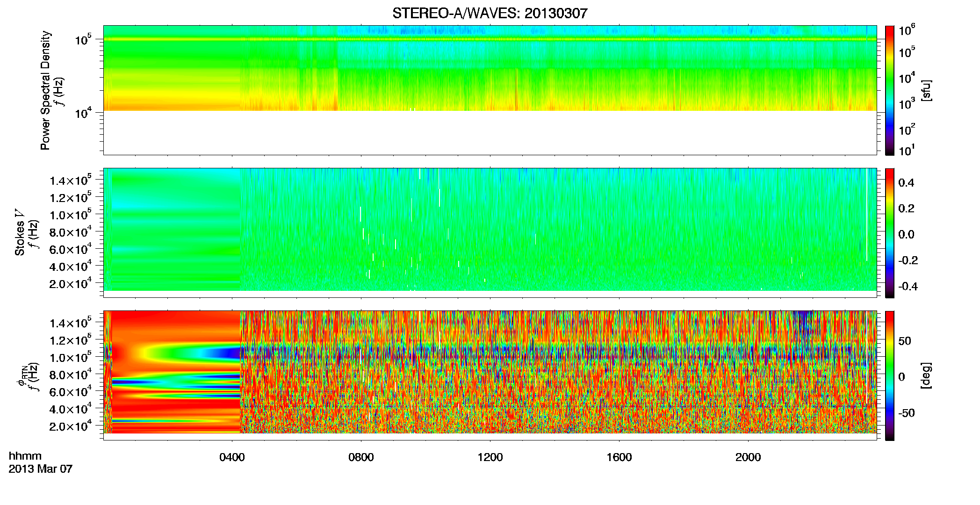The height and width of the screenshot is (505, 980).
Task: Click the [deg] unit label beside bottom colorbar
Action: (x=926, y=375)
